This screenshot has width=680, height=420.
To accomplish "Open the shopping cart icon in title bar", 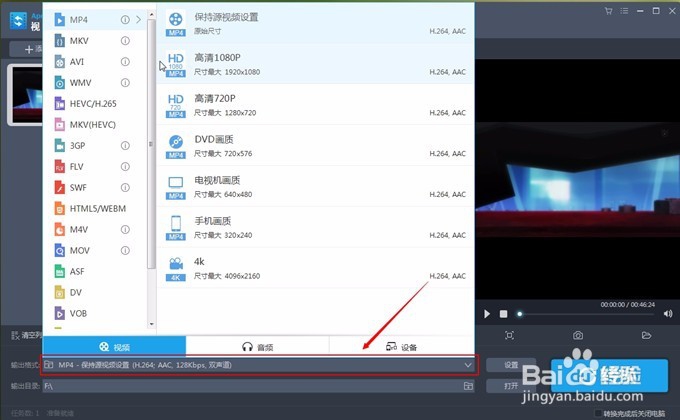I will pyautogui.click(x=608, y=11).
